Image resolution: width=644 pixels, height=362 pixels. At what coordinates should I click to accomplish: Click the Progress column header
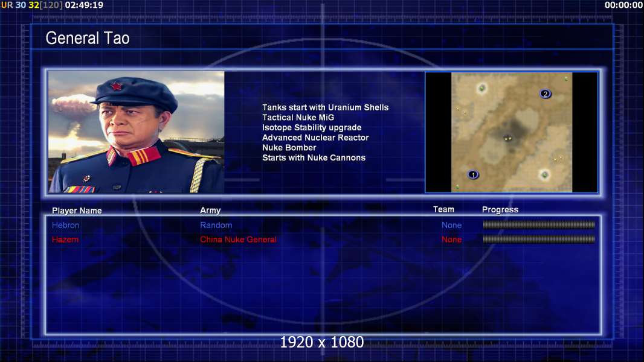click(x=500, y=210)
